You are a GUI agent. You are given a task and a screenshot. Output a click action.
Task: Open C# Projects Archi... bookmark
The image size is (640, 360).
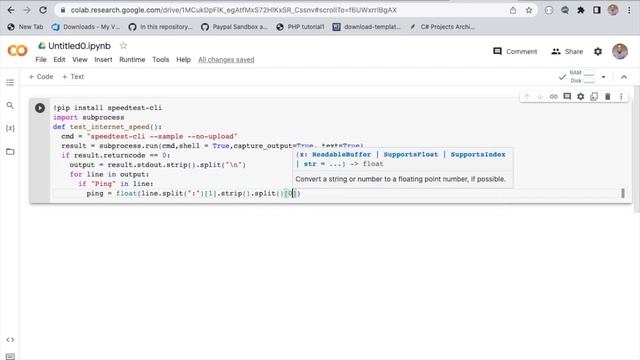click(x=442, y=27)
